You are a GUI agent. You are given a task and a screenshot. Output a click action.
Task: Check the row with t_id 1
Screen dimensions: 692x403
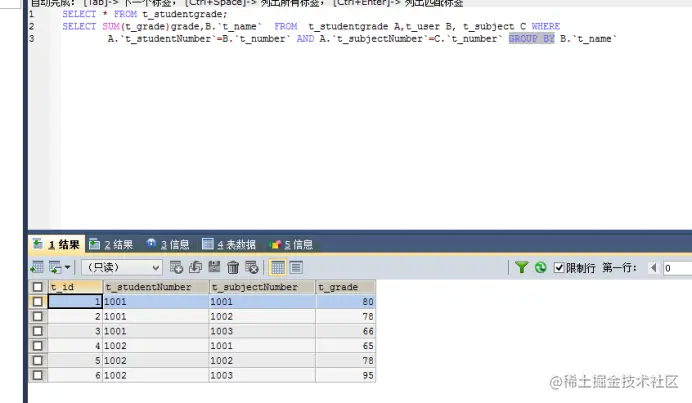click(x=38, y=301)
